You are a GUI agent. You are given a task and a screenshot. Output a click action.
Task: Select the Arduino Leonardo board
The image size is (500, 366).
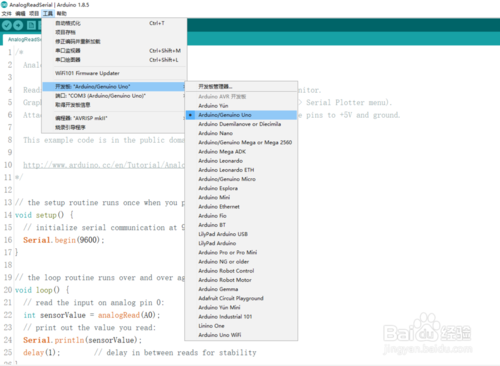(x=241, y=161)
